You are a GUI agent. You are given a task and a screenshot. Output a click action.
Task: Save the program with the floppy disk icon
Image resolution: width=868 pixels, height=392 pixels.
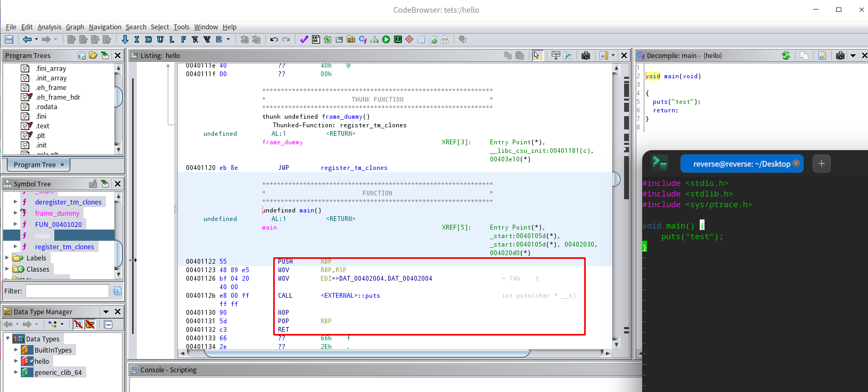point(9,39)
